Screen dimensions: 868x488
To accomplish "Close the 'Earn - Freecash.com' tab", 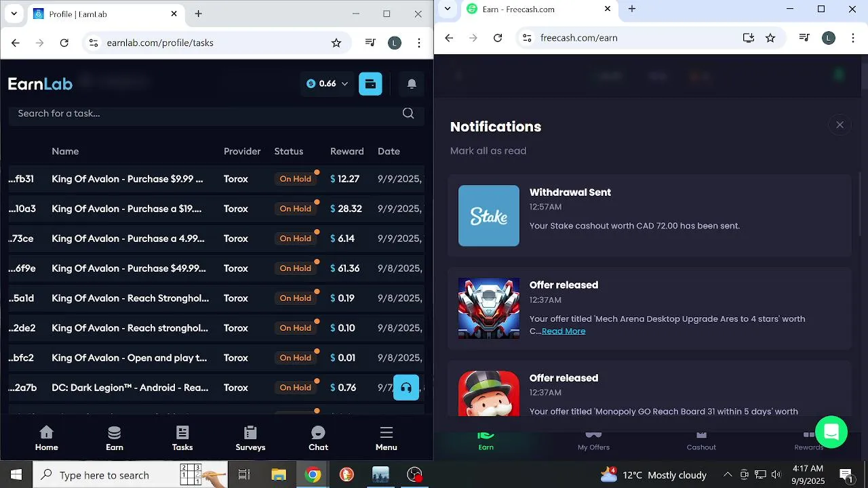I will coord(608,9).
